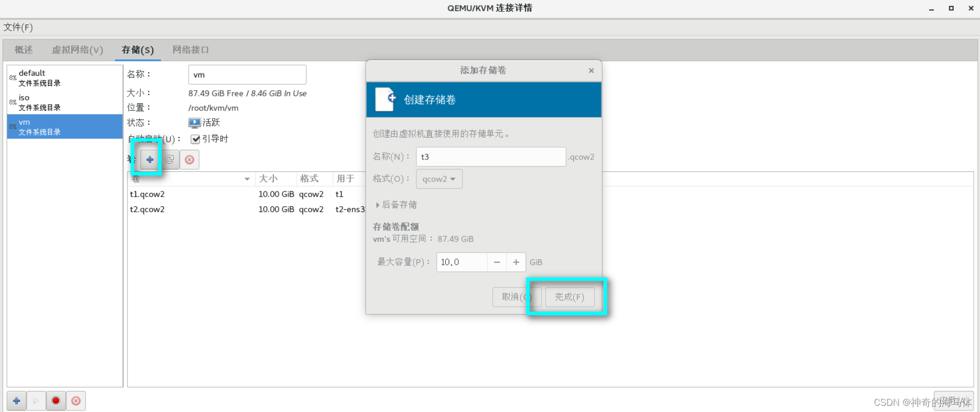Screen dimensions: 980x412
Task: Switch to the 虚拟网络(V) tab
Action: pyautogui.click(x=77, y=50)
